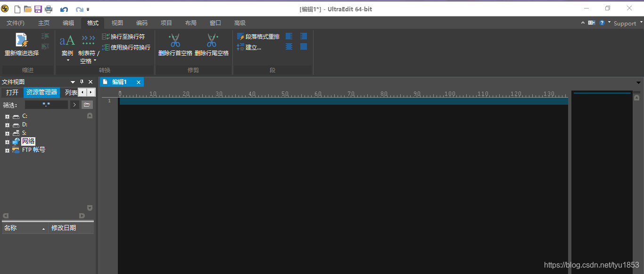Screen dimensions: 644x274
Task: Create a new file from quick access toolbar
Action: [x=17, y=9]
